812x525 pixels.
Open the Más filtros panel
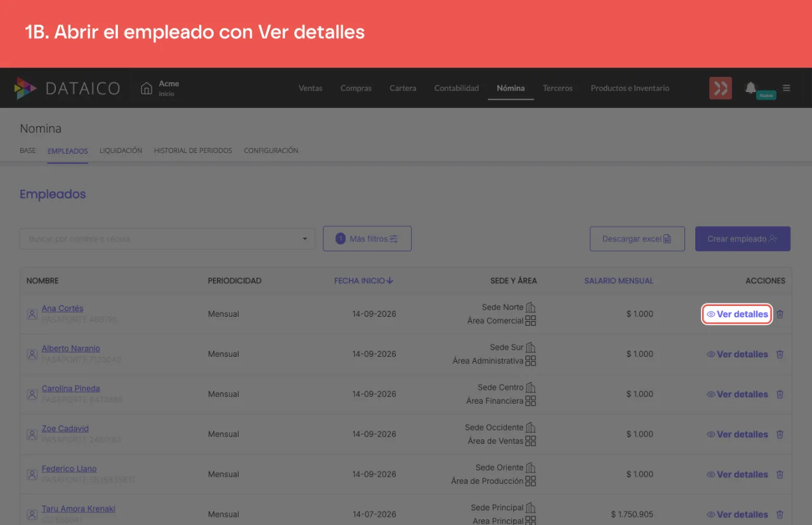pos(367,239)
